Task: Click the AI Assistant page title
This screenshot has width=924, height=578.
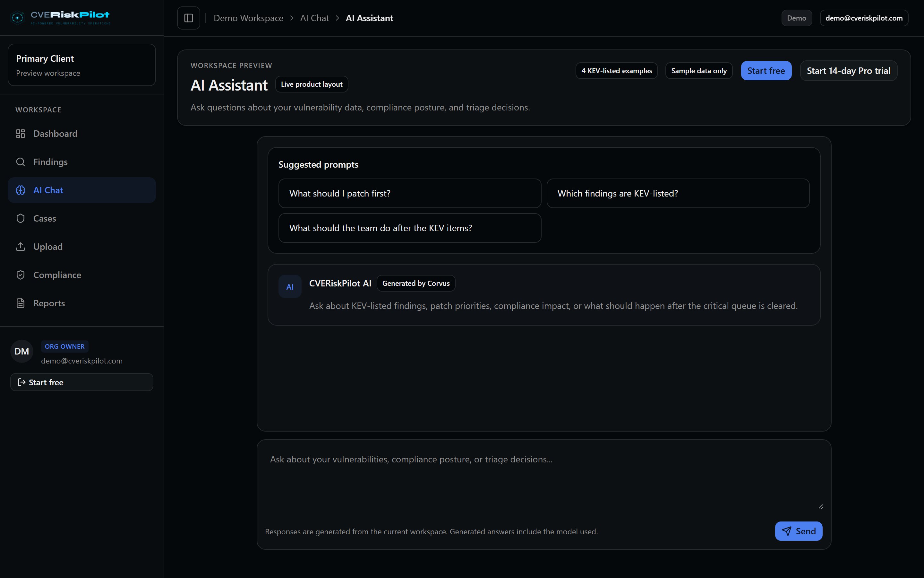Action: pos(229,85)
